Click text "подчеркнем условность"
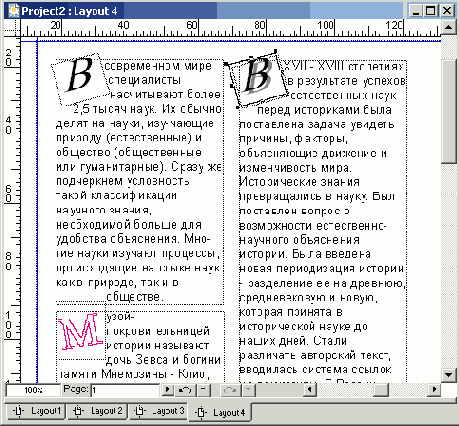Viewport: 459px width, 426px height. (x=123, y=181)
